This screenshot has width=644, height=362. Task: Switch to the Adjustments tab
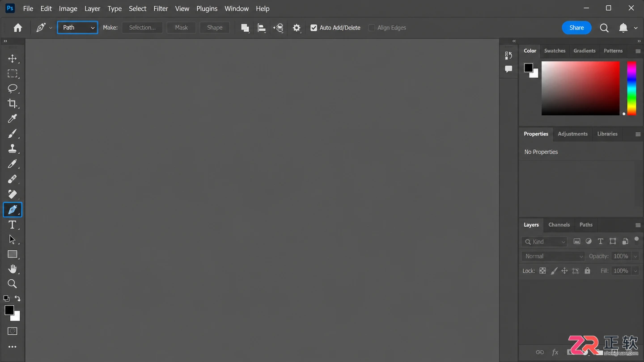click(x=572, y=134)
